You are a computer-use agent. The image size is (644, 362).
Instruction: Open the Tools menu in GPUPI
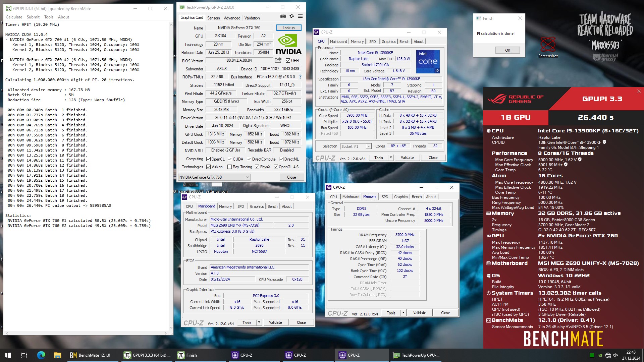(49, 17)
